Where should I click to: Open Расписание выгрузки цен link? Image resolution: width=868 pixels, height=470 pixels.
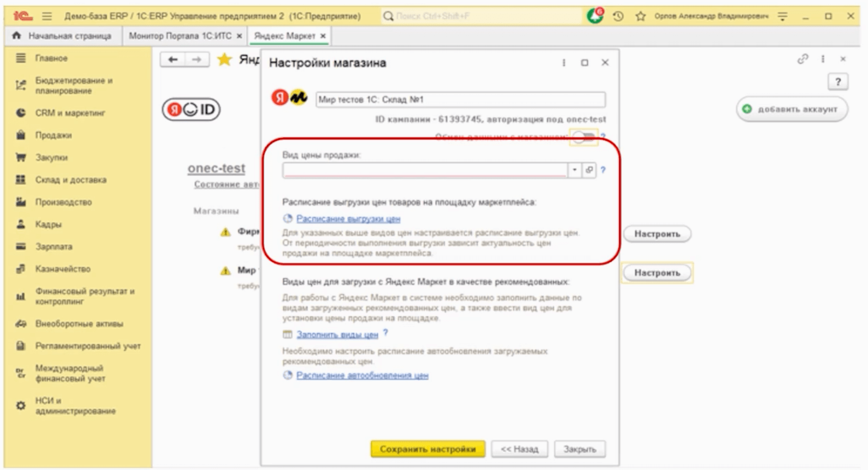click(348, 219)
